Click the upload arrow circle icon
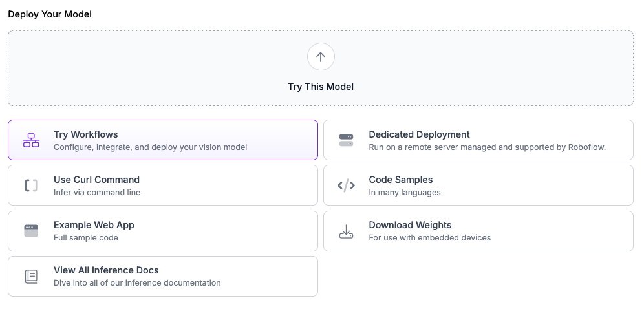 321,57
